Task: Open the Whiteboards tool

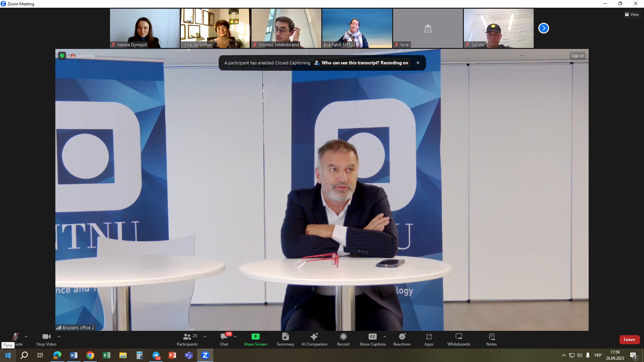Action: click(x=459, y=339)
